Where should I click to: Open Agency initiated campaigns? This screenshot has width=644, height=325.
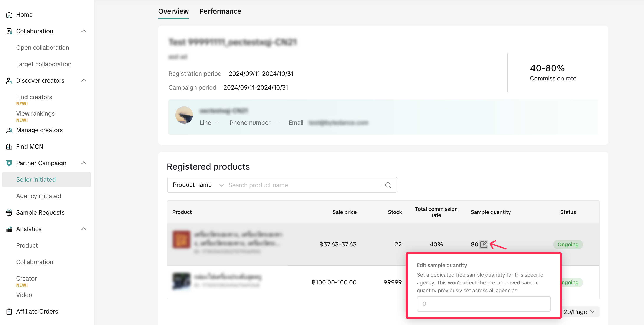pyautogui.click(x=38, y=196)
